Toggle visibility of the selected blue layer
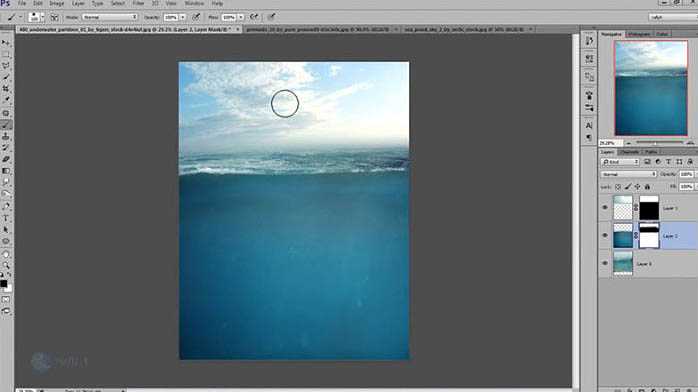The image size is (698, 392). pos(605,235)
